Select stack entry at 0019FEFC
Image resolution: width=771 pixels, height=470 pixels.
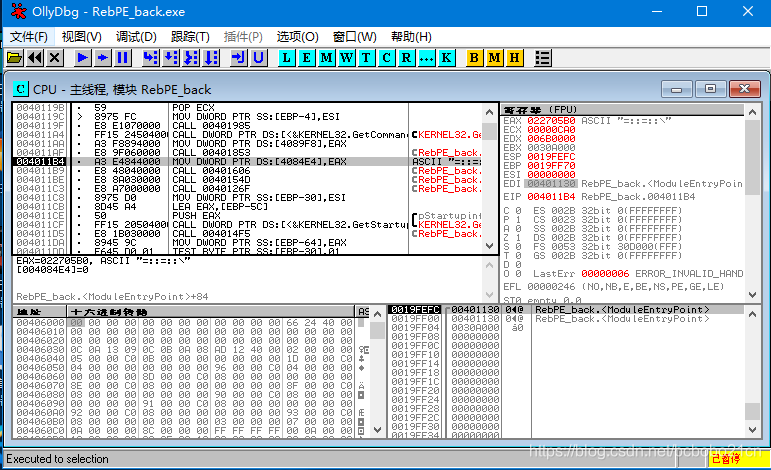565,310
